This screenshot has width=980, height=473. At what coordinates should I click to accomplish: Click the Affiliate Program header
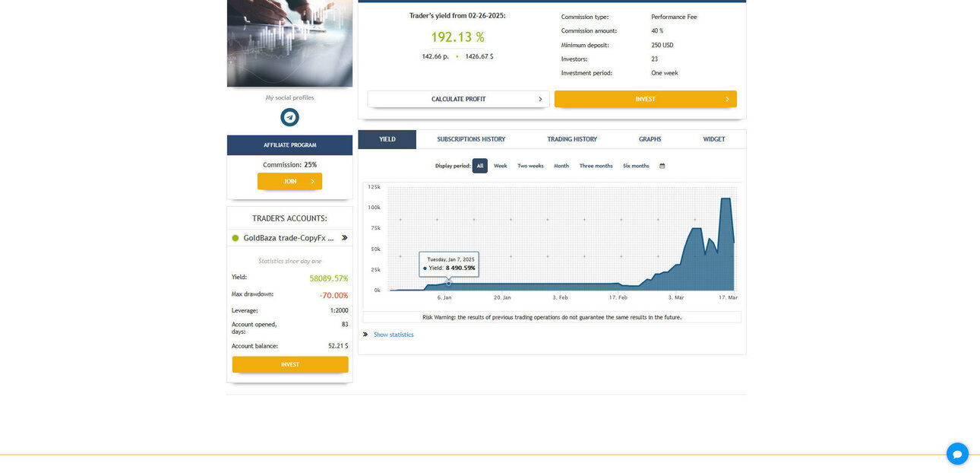point(289,144)
